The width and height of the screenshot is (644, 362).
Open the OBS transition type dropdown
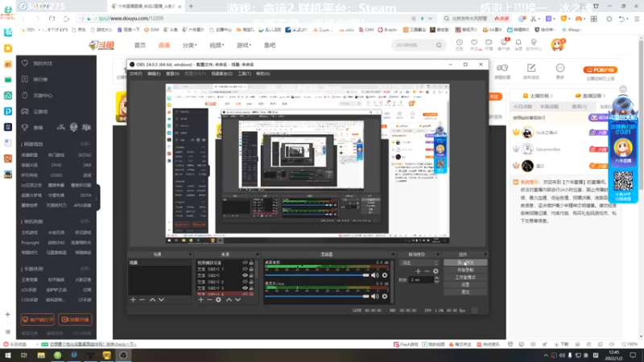[419, 263]
